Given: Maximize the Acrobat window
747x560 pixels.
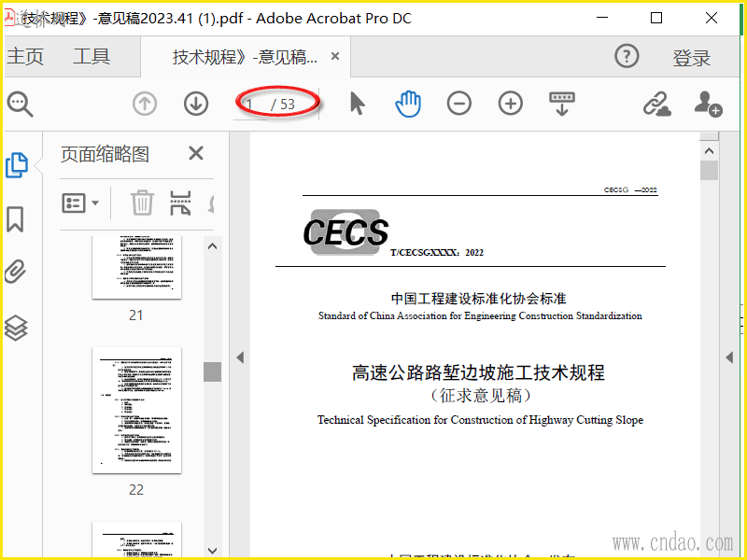Looking at the screenshot, I should [656, 18].
